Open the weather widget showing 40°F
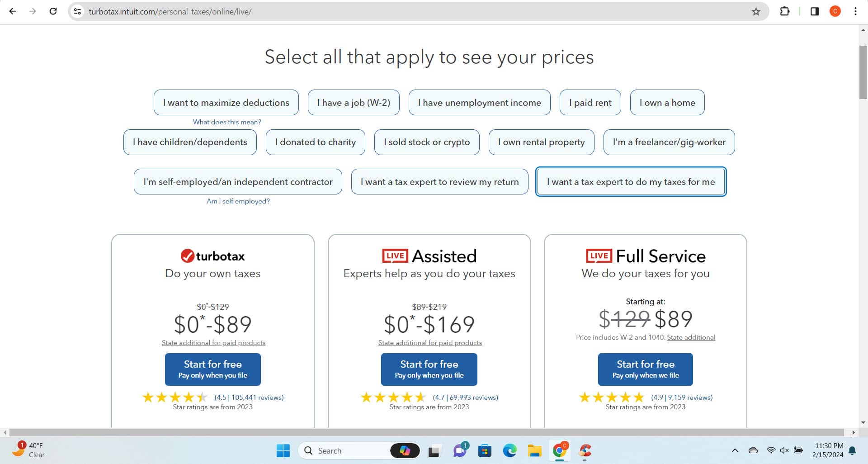The image size is (868, 464). 28,450
